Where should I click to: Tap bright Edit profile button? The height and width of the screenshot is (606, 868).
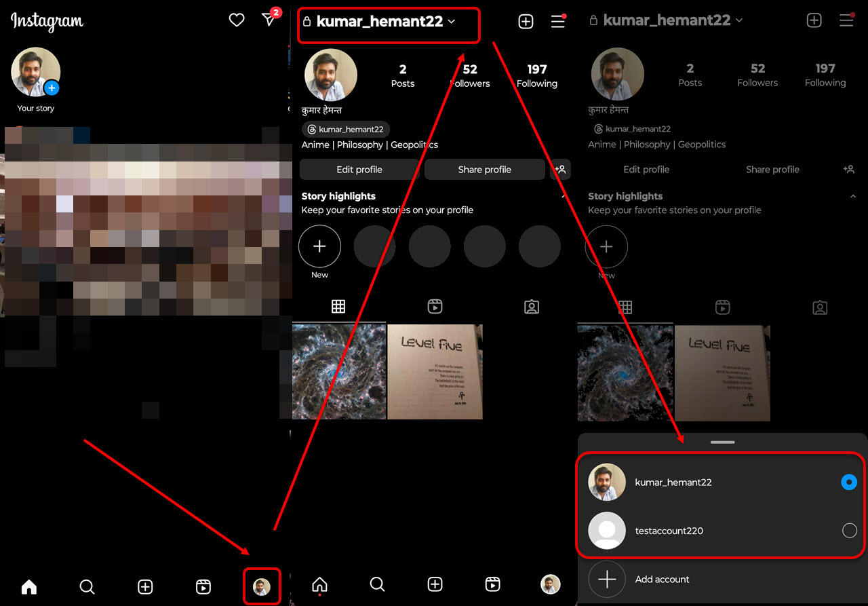359,170
